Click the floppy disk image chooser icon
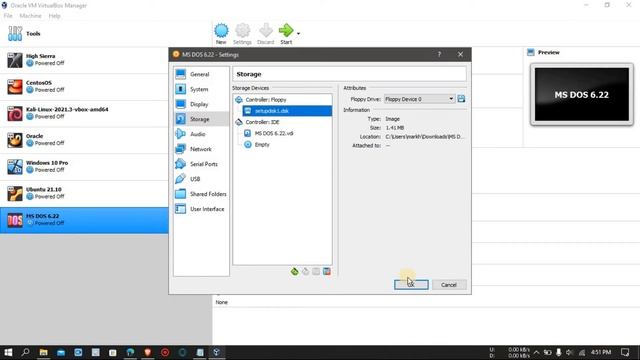640x360 pixels. (461, 99)
